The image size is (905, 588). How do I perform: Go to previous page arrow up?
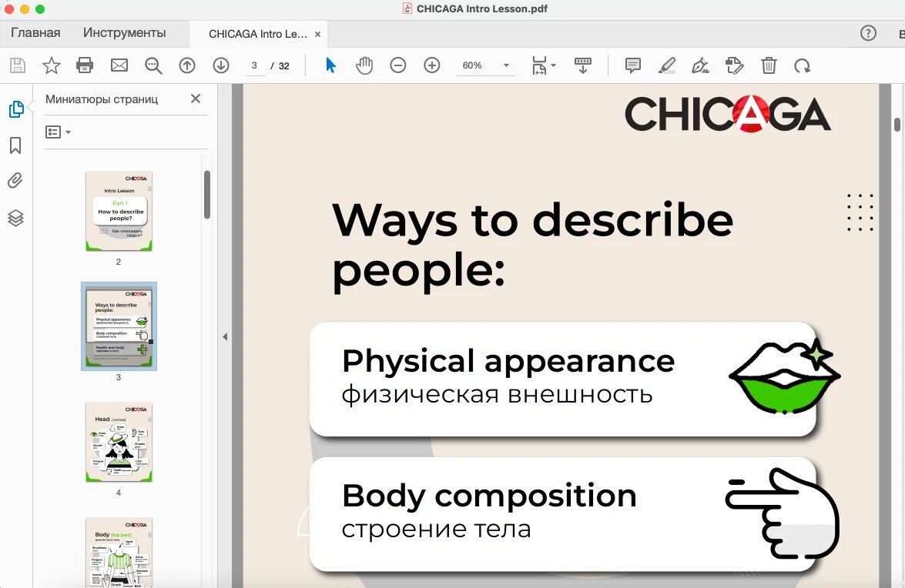[x=187, y=65]
